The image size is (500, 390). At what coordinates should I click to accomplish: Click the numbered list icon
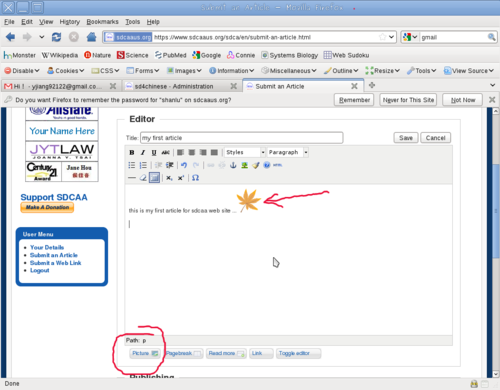click(x=143, y=165)
